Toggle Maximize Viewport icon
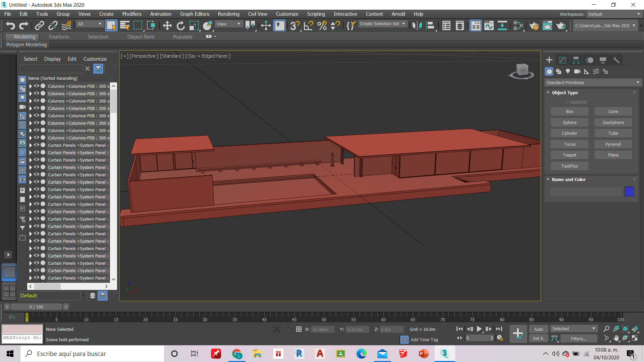 635,338
